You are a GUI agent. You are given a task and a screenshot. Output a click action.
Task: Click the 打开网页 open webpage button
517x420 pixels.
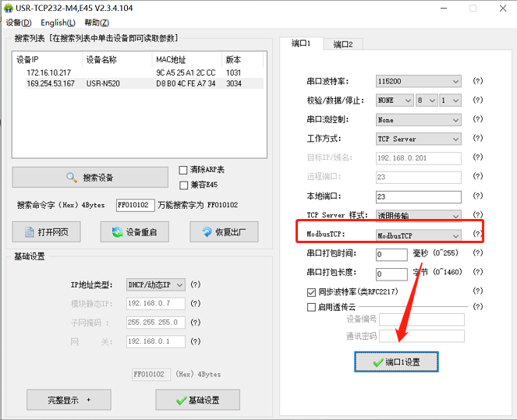coord(46,231)
